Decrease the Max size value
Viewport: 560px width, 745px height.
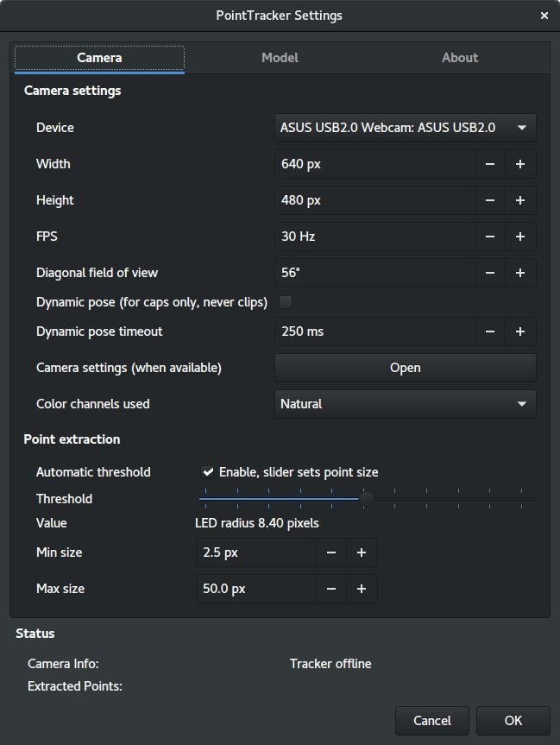pos(330,589)
